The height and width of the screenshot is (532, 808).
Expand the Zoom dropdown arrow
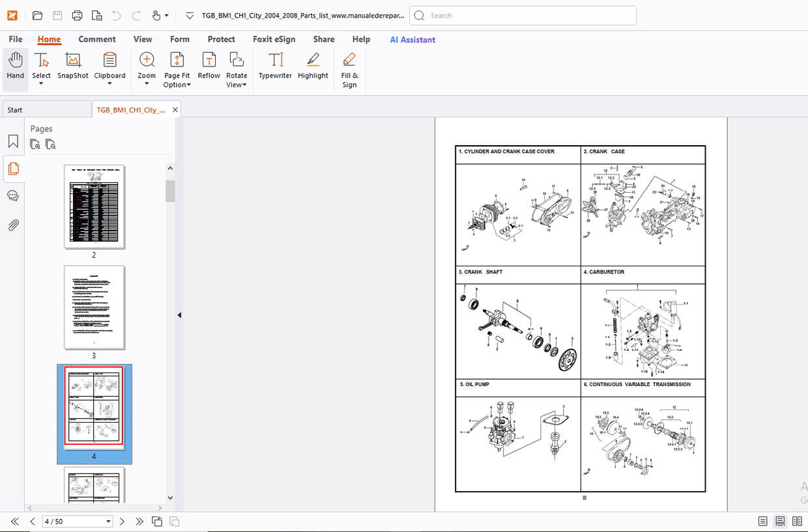(x=147, y=84)
